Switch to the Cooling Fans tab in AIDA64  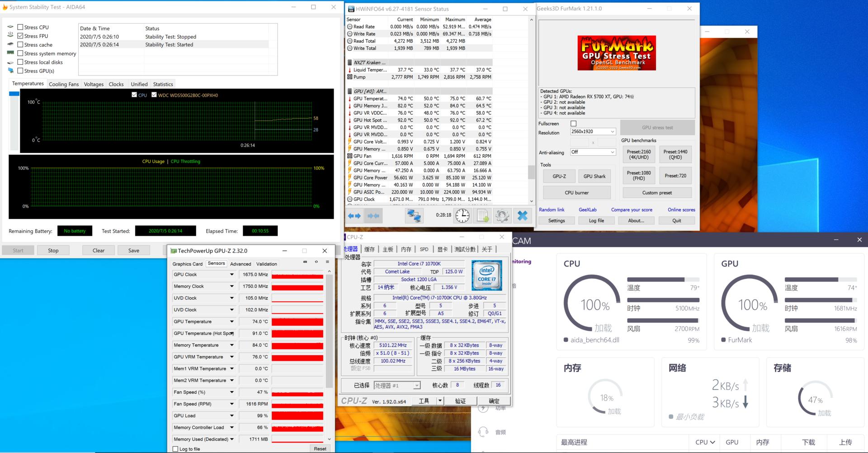[x=64, y=84]
